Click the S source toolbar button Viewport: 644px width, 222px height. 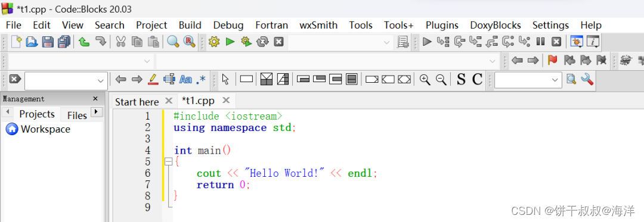[x=461, y=79]
